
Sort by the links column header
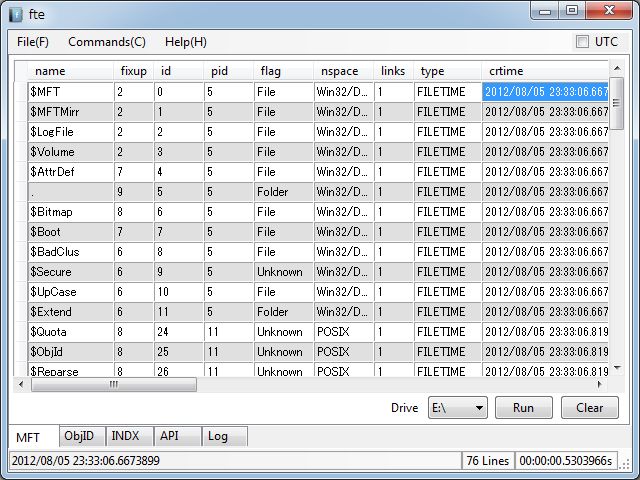(x=393, y=71)
